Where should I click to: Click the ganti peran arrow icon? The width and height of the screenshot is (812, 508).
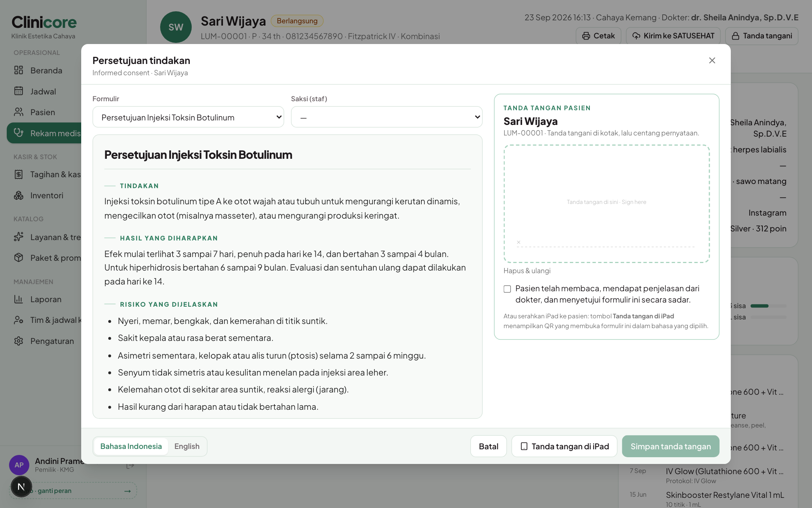[x=127, y=491]
